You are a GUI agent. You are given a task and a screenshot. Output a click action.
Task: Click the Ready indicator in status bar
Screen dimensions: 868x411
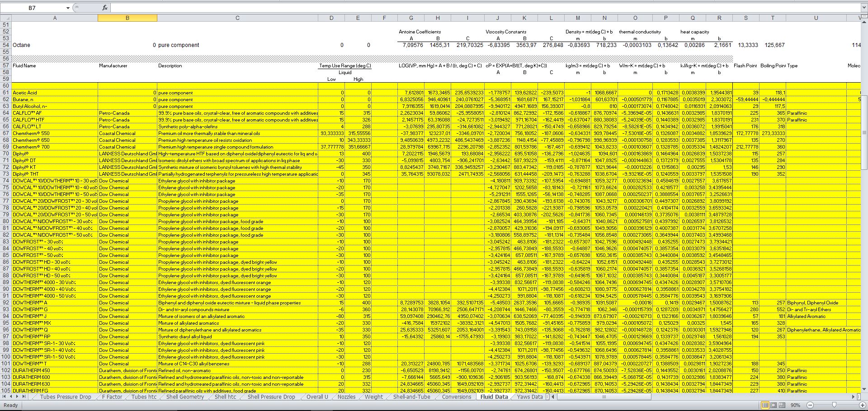(10, 405)
